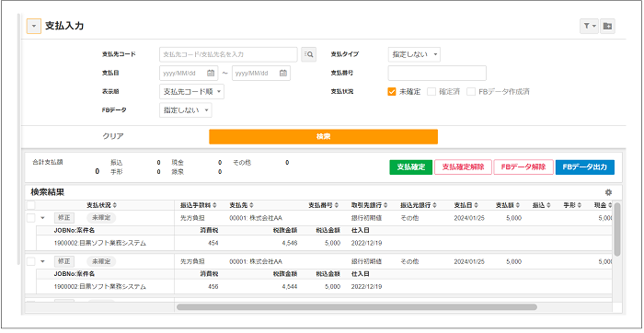Sort results by 手形 column

pyautogui.click(x=572, y=205)
